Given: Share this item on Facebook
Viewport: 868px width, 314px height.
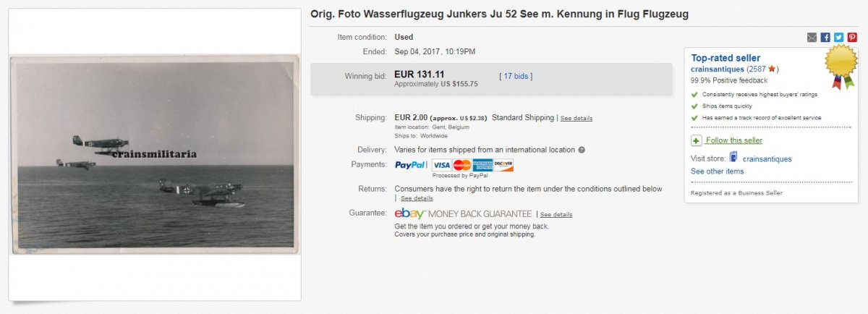Looking at the screenshot, I should (825, 38).
